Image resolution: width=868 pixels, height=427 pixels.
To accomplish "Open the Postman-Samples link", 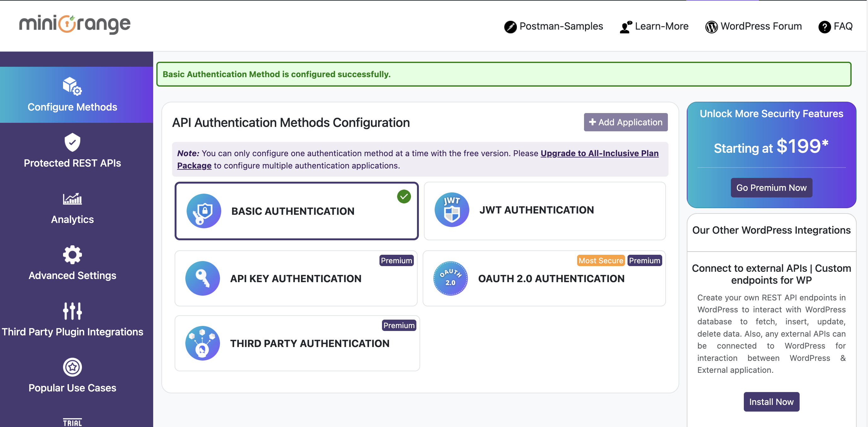I will (554, 26).
